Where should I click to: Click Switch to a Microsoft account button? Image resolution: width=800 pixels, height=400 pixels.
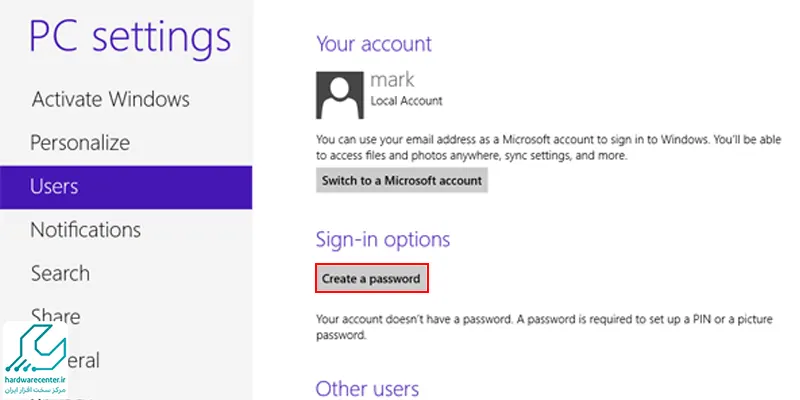[402, 181]
